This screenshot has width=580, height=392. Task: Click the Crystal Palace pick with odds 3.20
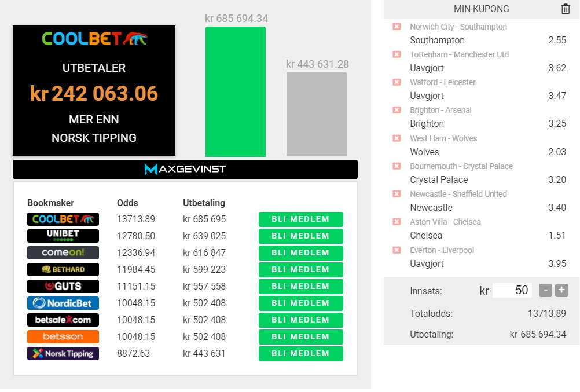(x=488, y=180)
